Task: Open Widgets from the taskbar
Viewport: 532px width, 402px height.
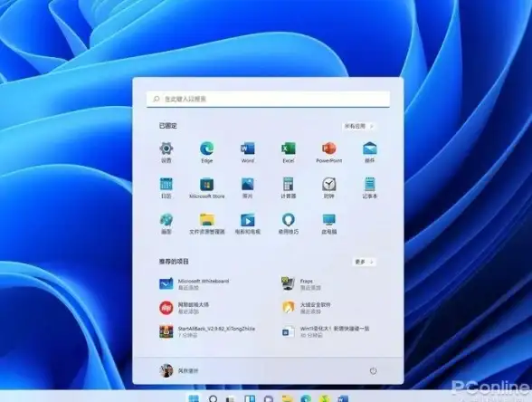Action: 250,398
